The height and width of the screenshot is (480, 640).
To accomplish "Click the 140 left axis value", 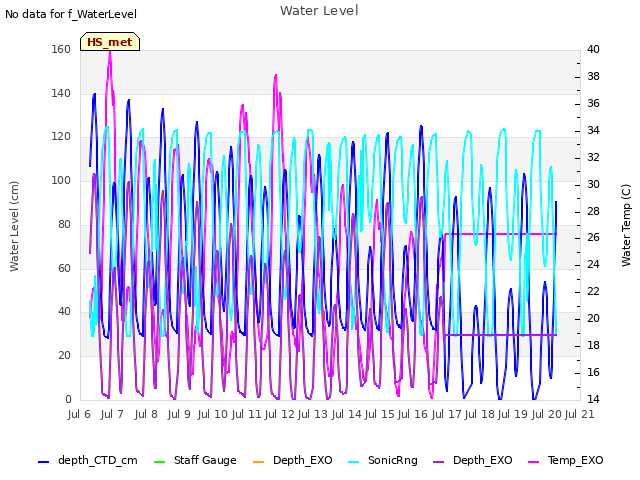I will pyautogui.click(x=61, y=93).
